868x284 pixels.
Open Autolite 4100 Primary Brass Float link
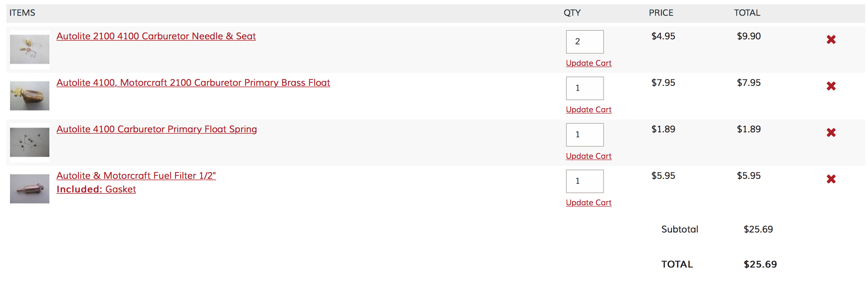click(x=193, y=83)
